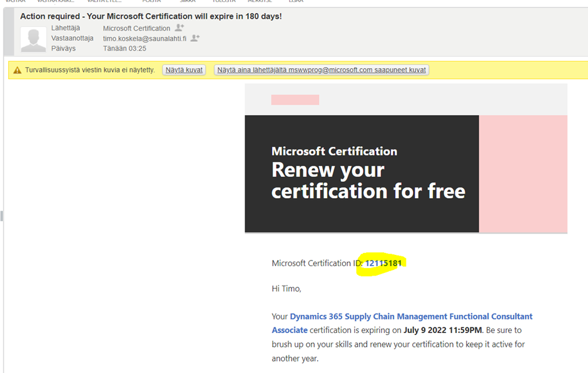
Task: Click the blocked logo image placeholder above banner
Action: point(295,99)
